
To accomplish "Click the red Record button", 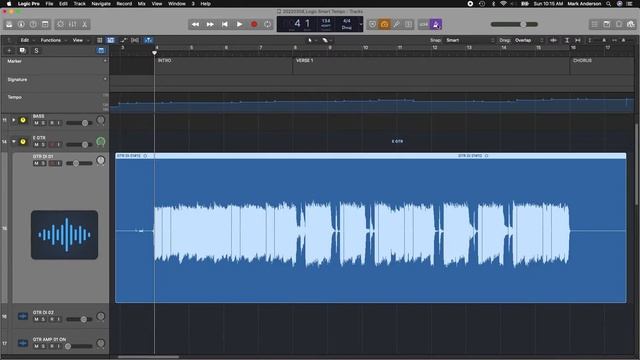I will pos(254,24).
